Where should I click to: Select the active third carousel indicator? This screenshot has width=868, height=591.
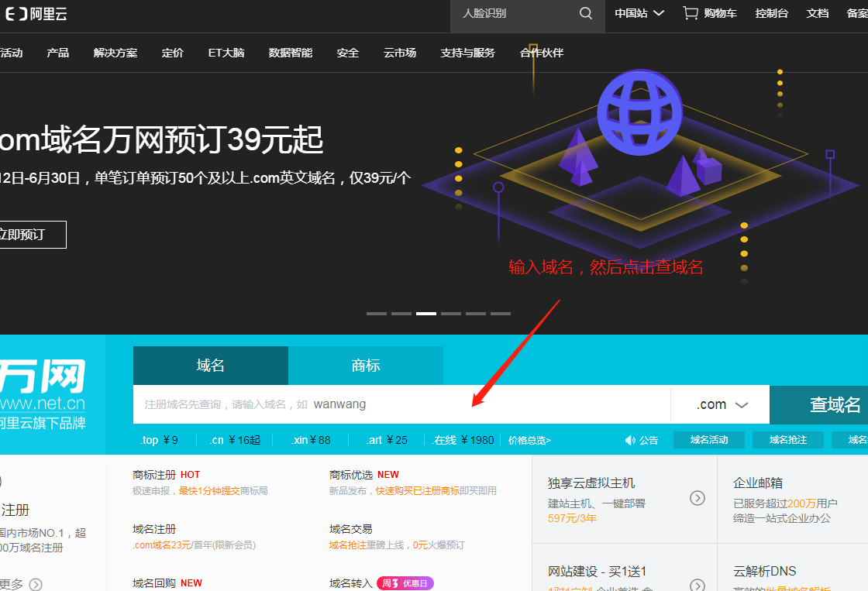tap(426, 314)
